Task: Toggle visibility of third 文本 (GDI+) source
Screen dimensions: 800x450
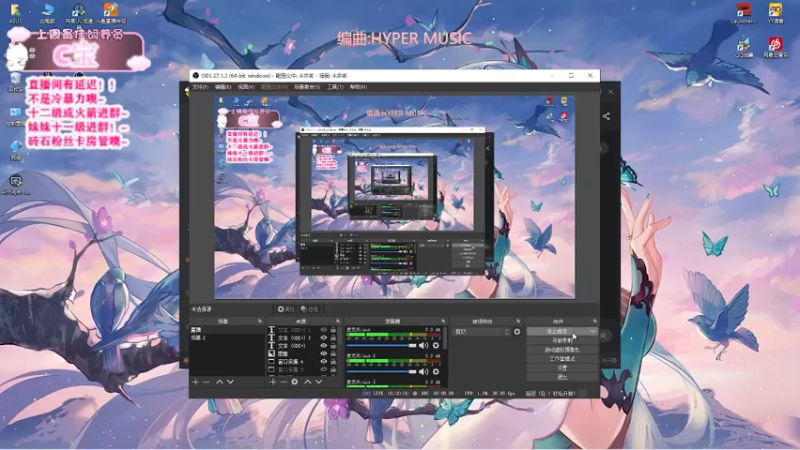Action: [323, 345]
